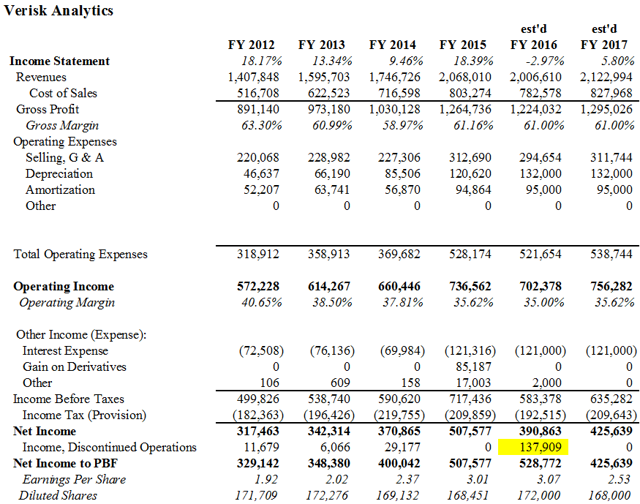Select operating income 756,282
640x504 pixels.
point(611,286)
